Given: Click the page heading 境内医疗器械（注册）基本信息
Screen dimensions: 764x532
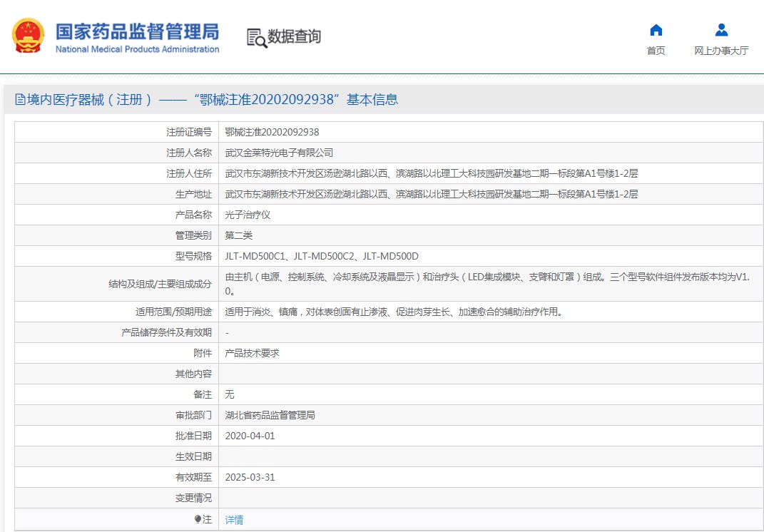Looking at the screenshot, I should pyautogui.click(x=213, y=100).
